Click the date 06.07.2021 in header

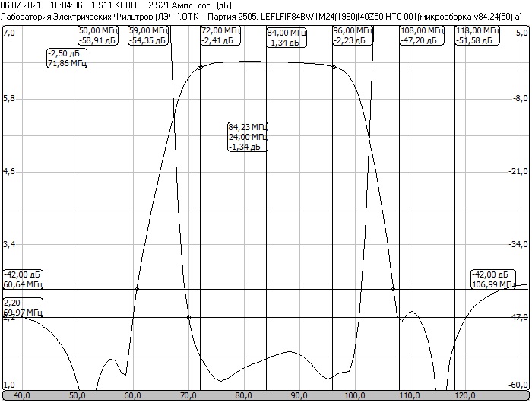point(21,5)
